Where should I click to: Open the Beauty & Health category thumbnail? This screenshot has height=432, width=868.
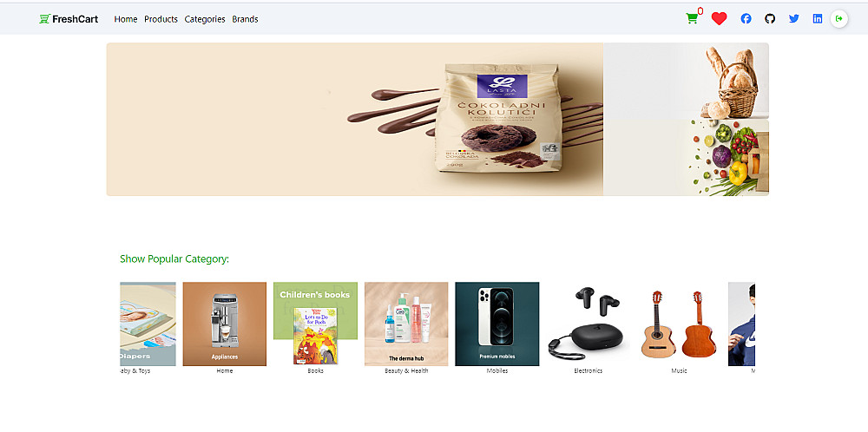[406, 324]
